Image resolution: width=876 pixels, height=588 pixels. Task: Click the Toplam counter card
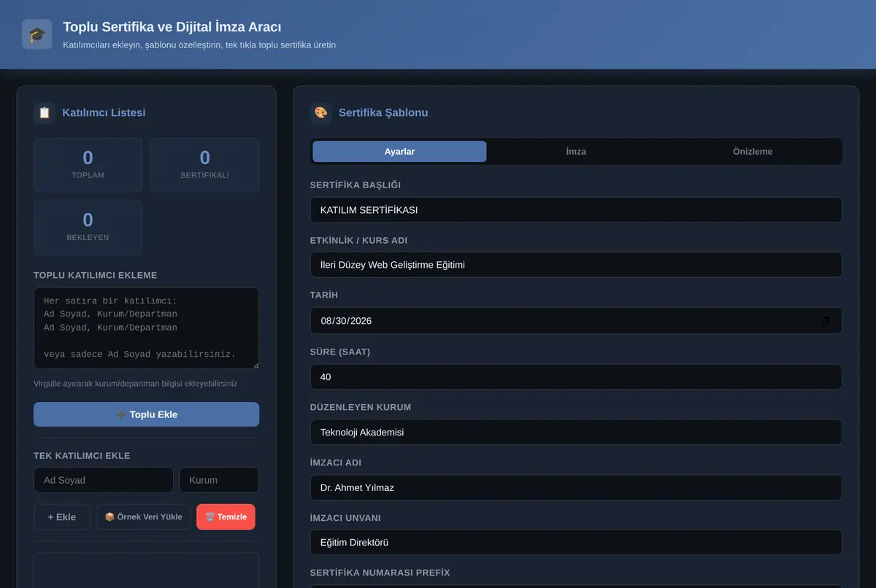(88, 165)
